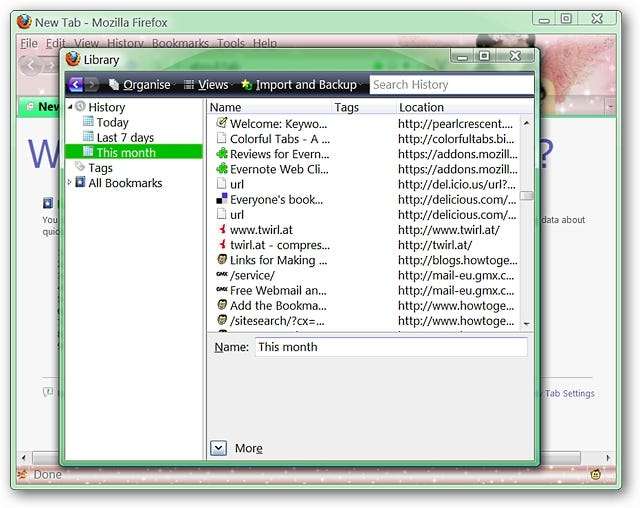Open the Edit menu in Firefox
Screen dimensions: 640x508
click(56, 43)
